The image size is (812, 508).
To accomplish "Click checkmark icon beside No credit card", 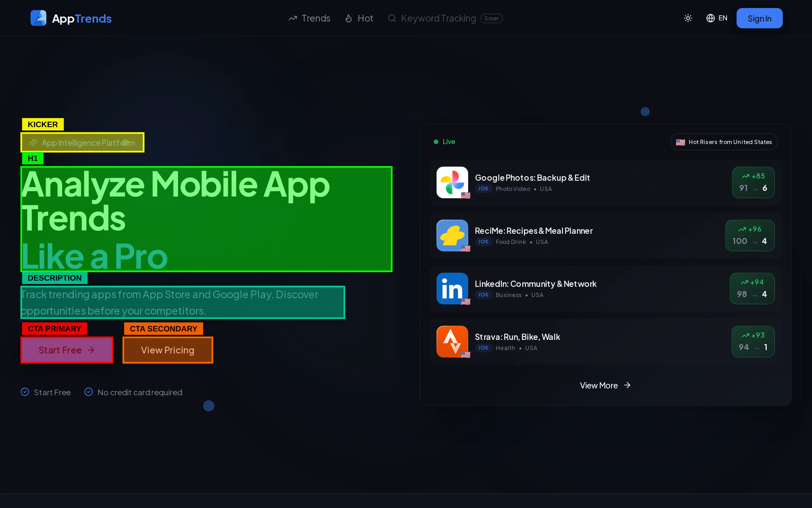I will tap(89, 392).
